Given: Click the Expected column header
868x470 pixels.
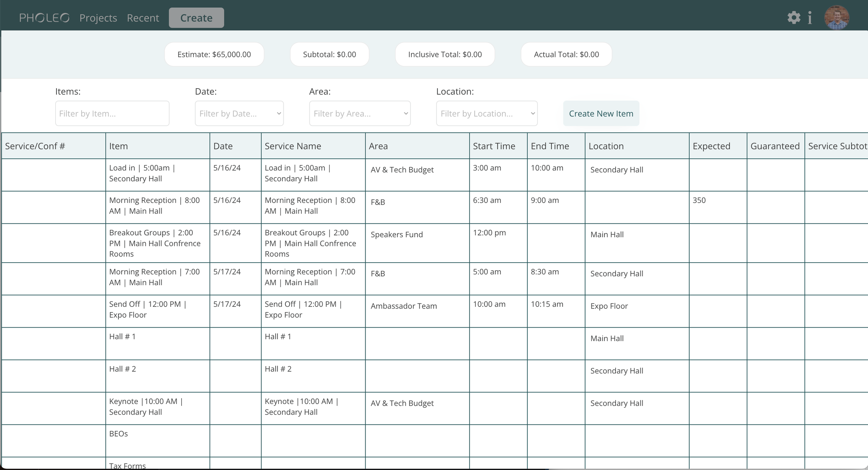Looking at the screenshot, I should pos(718,146).
